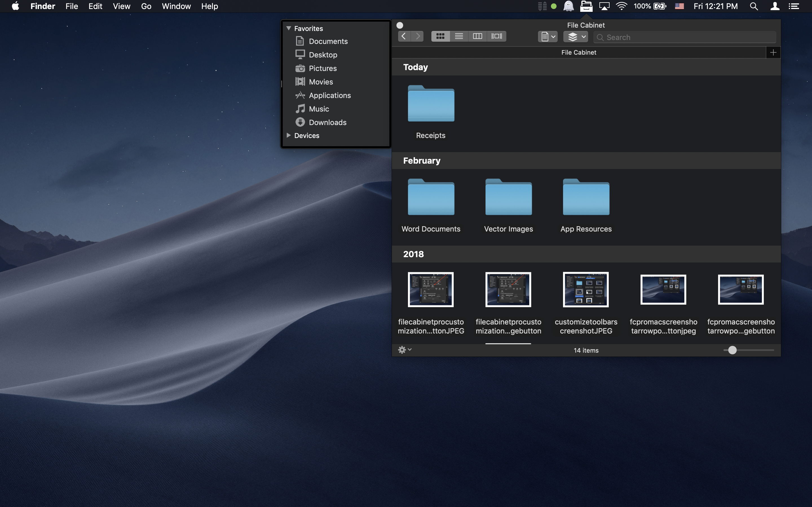Open Finder Go menu
Viewport: 812px width, 507px height.
(x=146, y=6)
